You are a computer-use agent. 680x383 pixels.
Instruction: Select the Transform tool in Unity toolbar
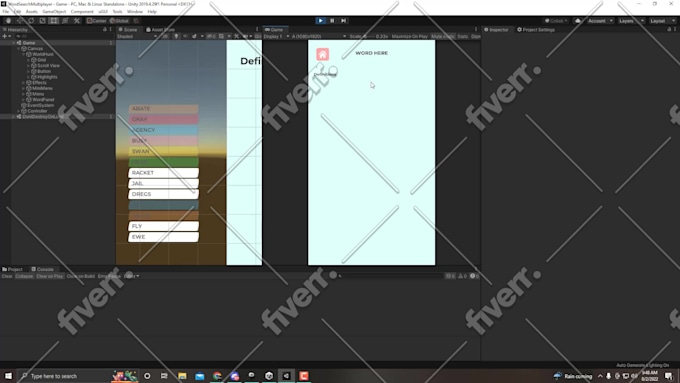pyautogui.click(x=65, y=21)
